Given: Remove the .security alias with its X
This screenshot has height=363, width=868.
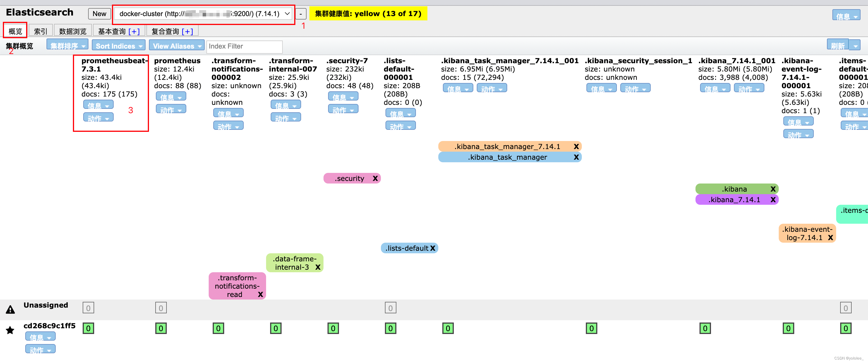Looking at the screenshot, I should coord(375,179).
